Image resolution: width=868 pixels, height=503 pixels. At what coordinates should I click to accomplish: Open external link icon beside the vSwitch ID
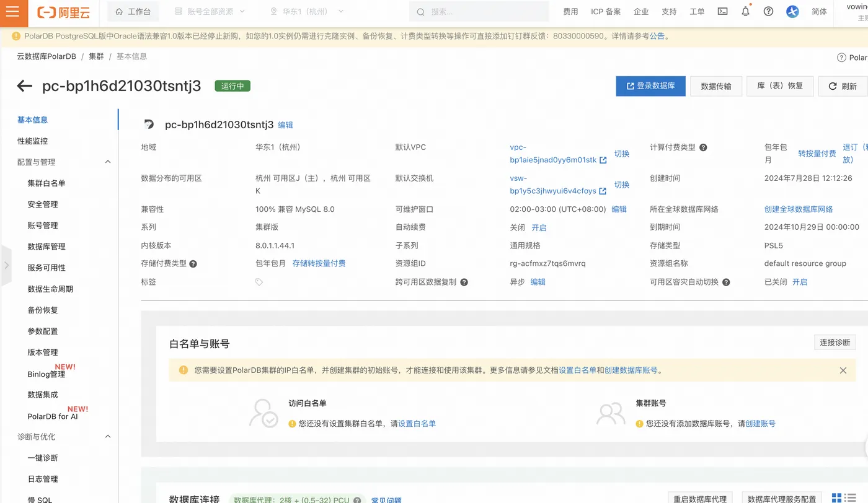pyautogui.click(x=603, y=191)
